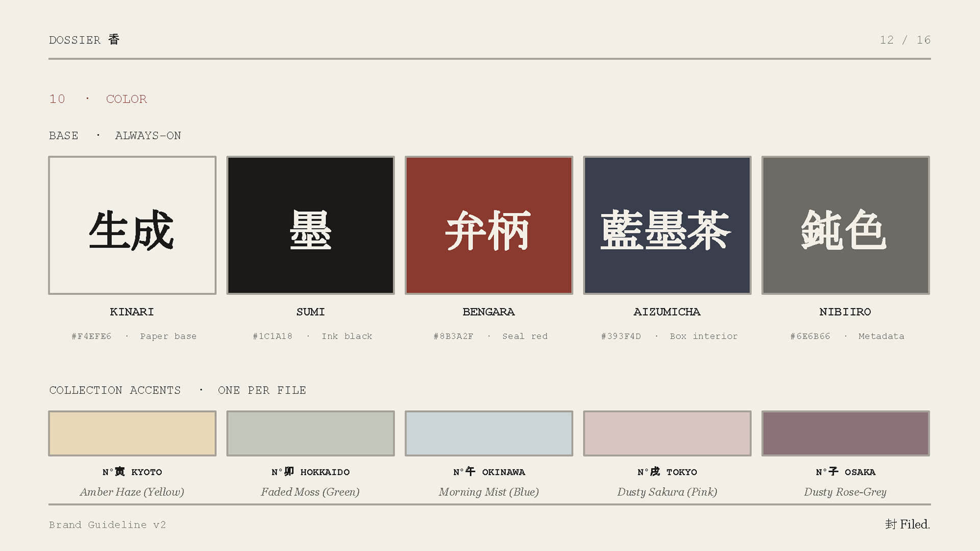980x551 pixels.
Task: Click the Filed seal kanji at bottom right
Action: [891, 524]
